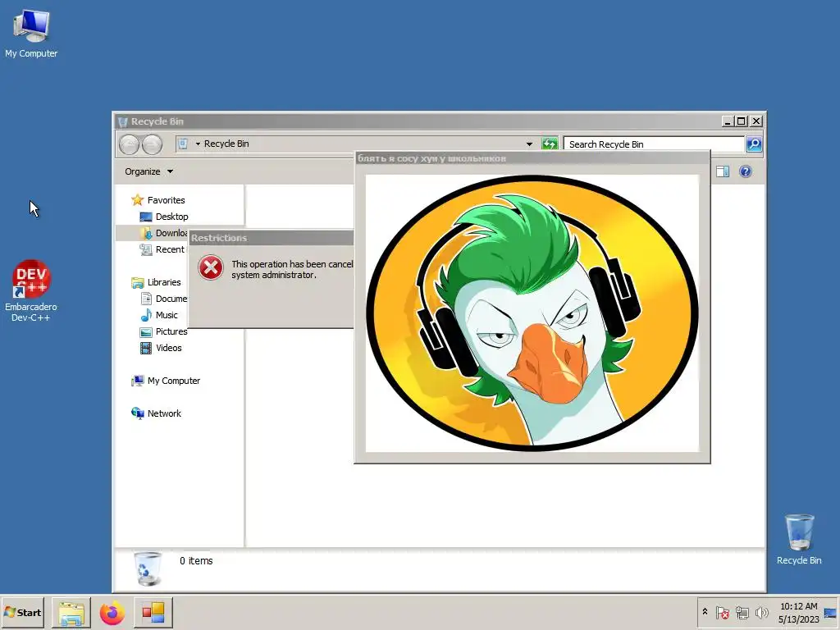Click the network tray icon
The image size is (840, 630).
[x=742, y=612]
